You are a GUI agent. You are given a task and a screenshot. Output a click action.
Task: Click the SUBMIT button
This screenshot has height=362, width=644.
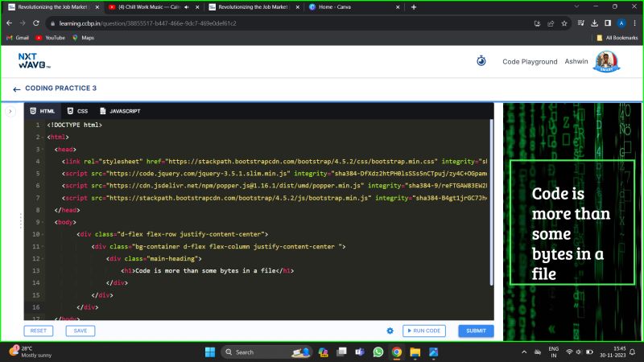[476, 331]
